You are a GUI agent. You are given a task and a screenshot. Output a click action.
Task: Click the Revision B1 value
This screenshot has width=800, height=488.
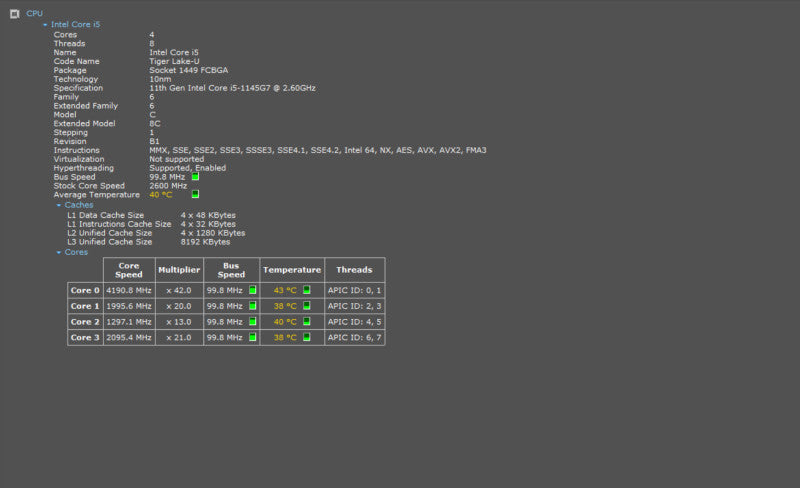[x=155, y=141]
